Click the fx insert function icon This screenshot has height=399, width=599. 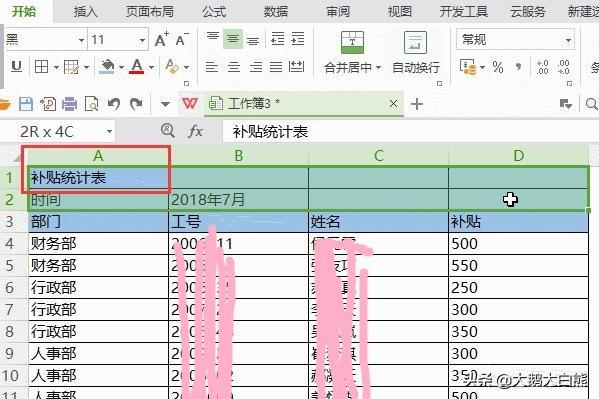[x=195, y=131]
